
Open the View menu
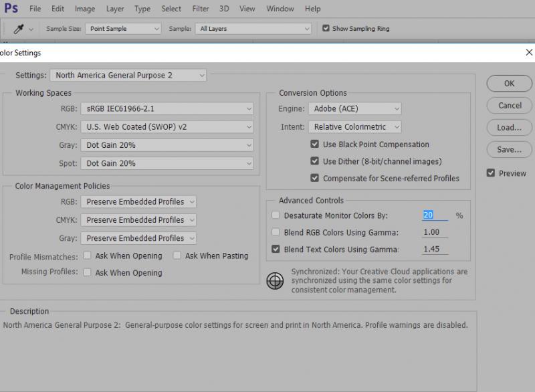pyautogui.click(x=247, y=9)
